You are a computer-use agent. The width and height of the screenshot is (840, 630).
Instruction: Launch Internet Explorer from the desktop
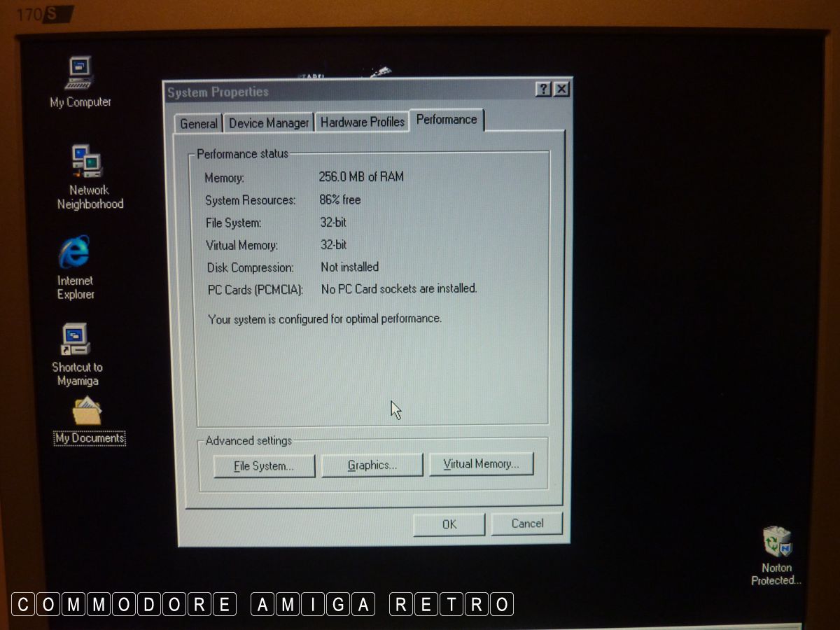point(74,253)
